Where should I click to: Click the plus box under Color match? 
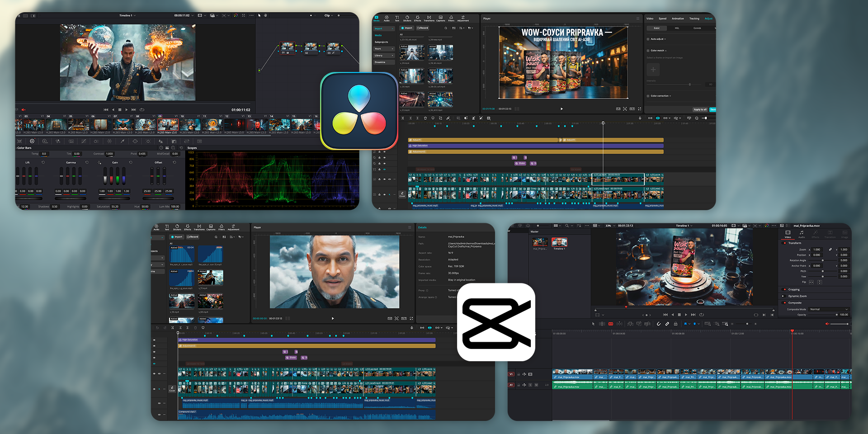(x=653, y=70)
